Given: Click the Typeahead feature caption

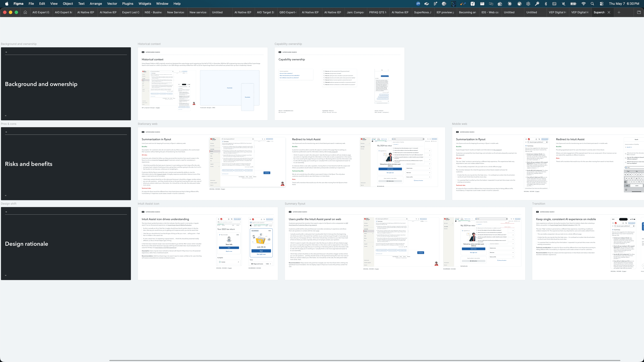Looking at the screenshot, I should click(329, 111).
